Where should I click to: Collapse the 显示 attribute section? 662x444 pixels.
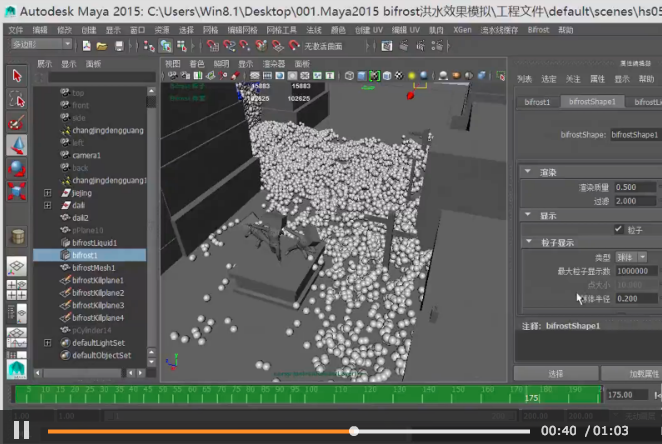point(528,215)
